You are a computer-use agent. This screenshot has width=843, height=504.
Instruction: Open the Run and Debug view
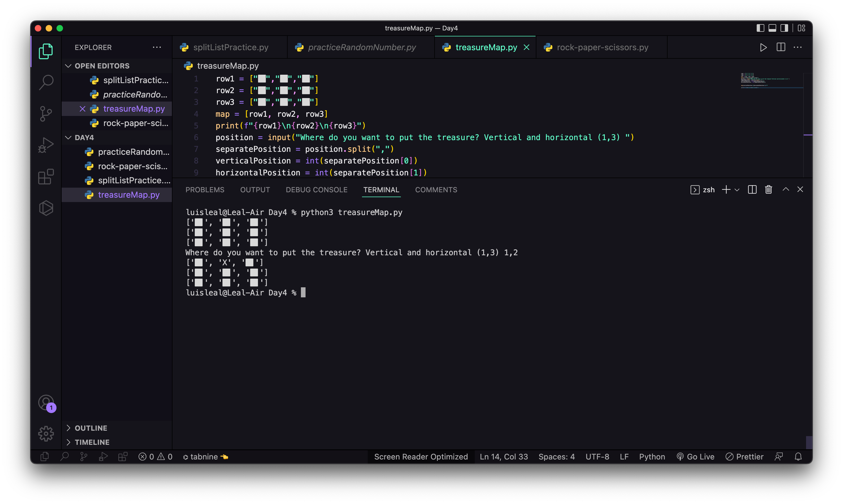pos(46,145)
